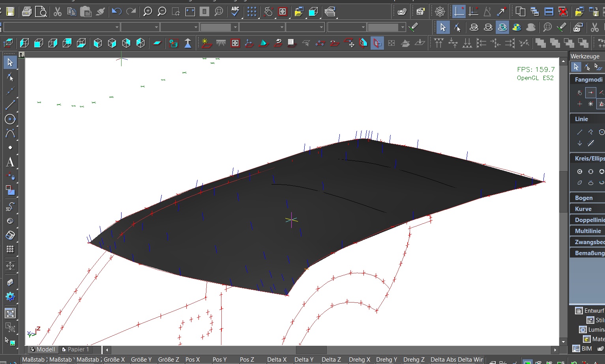Switch to the Papier 1 tab

[75, 349]
